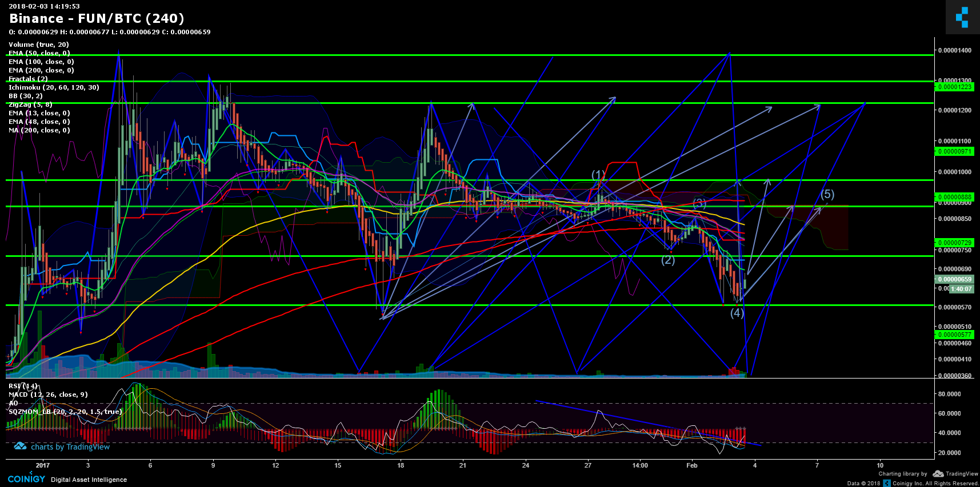Click the green price label 0.00000888
The image size is (980, 487).
pos(954,197)
